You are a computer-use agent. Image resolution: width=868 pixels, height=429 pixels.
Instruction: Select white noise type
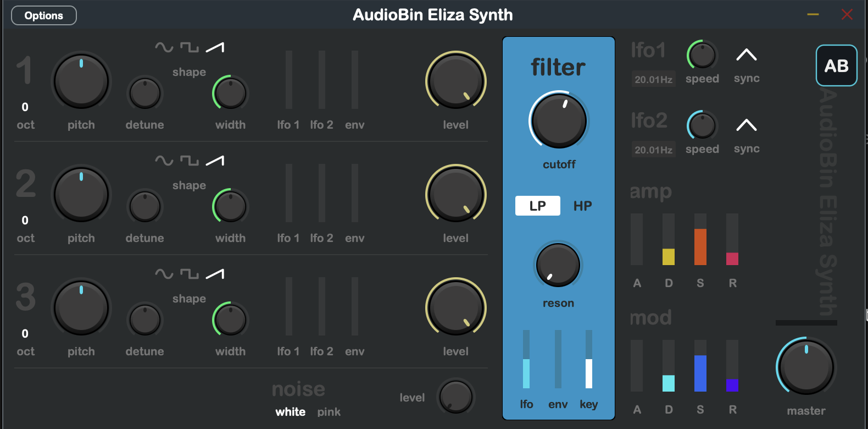click(x=291, y=412)
